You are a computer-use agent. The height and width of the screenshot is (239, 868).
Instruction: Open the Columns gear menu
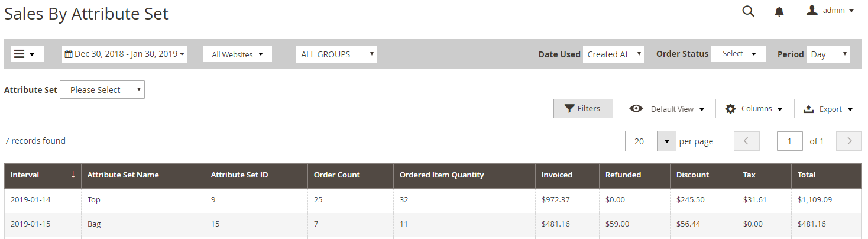click(x=754, y=109)
